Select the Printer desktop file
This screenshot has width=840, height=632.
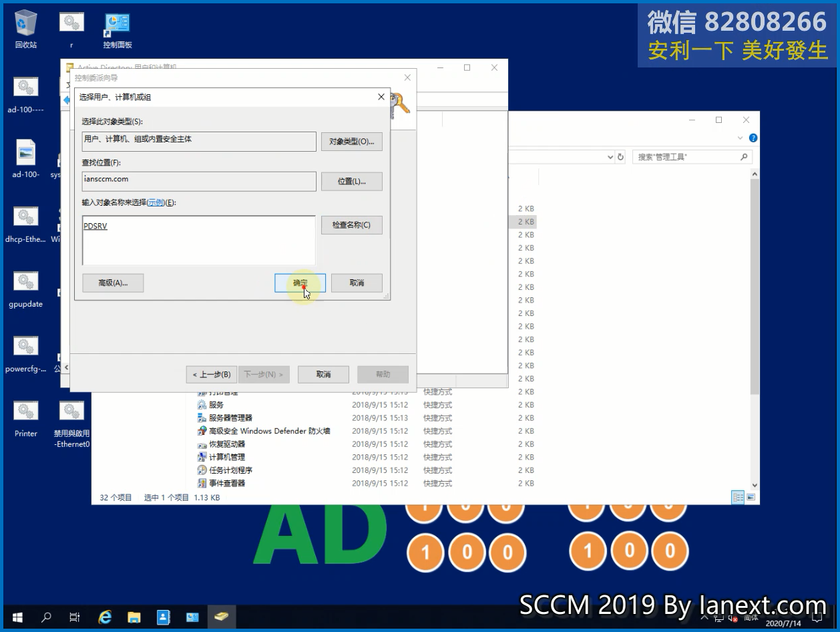click(x=25, y=418)
